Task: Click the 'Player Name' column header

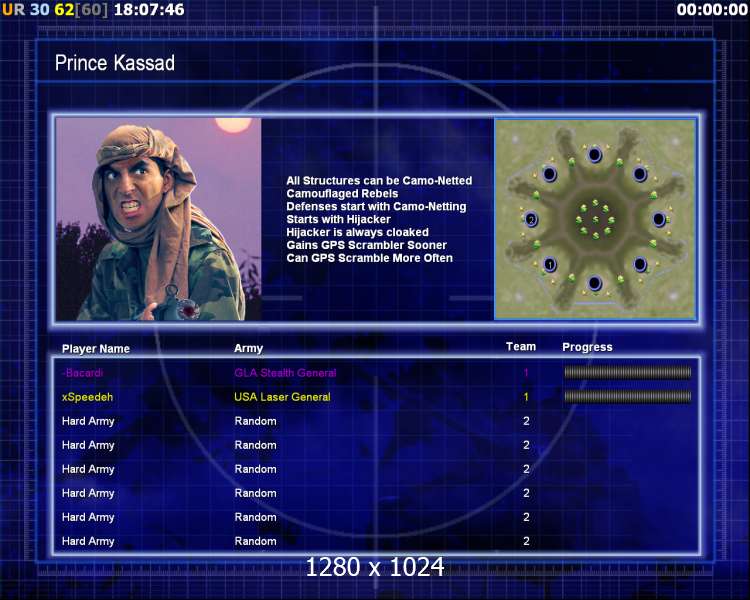Action: tap(96, 349)
